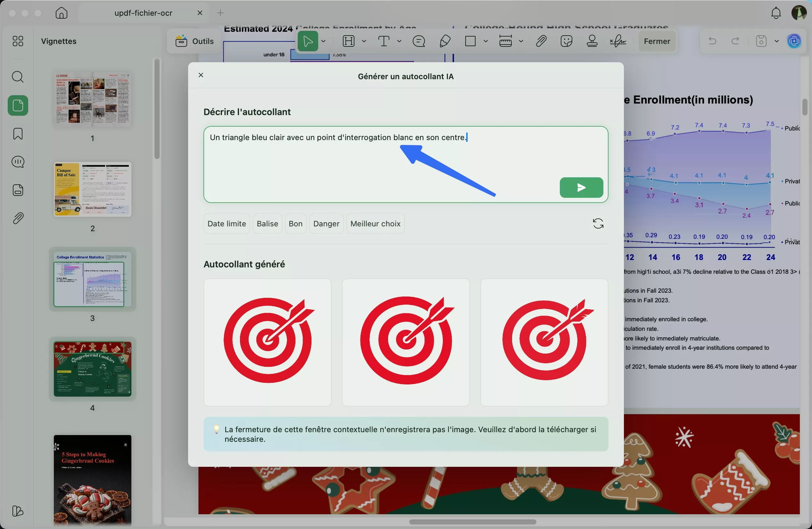Open the attachments paperclip in sidebar
The width and height of the screenshot is (812, 529).
tap(18, 218)
